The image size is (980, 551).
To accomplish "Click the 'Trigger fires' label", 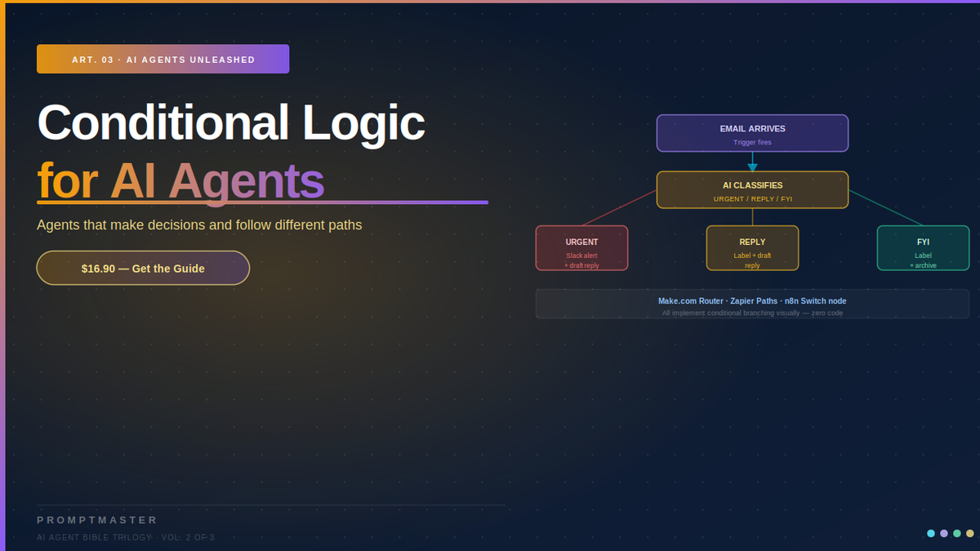I will point(752,142).
